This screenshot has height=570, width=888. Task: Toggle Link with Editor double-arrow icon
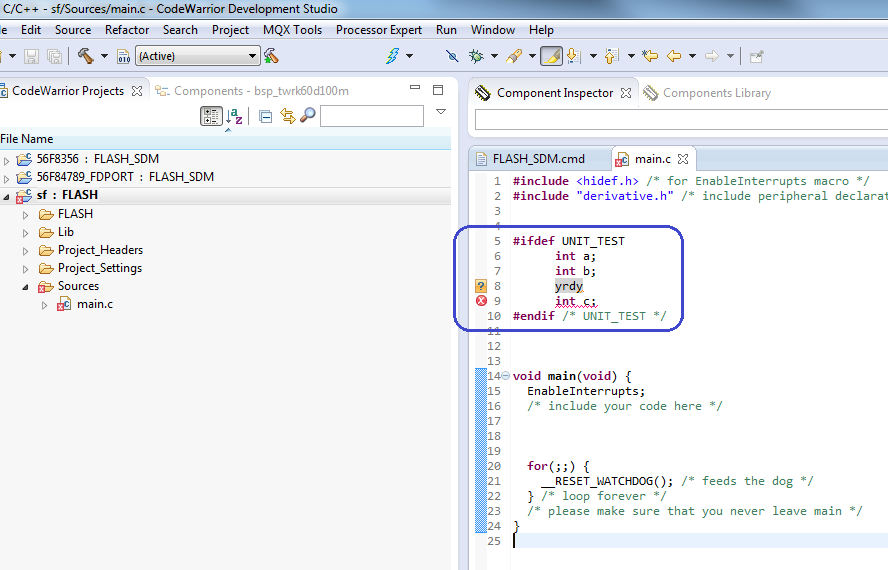point(288,116)
